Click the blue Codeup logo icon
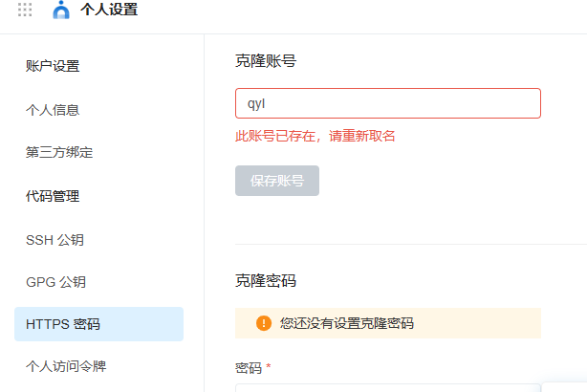This screenshot has width=587, height=392. [61, 10]
